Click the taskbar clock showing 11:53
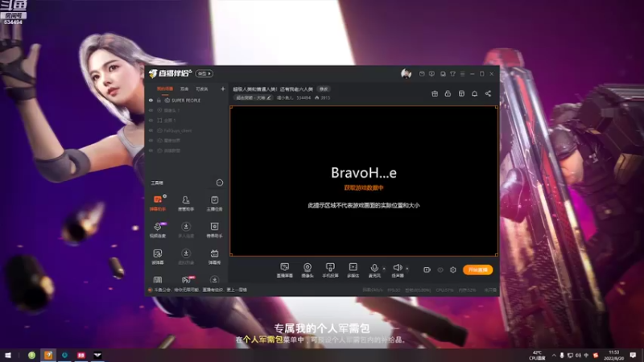Image resolution: width=644 pixels, height=362 pixels. point(613,355)
